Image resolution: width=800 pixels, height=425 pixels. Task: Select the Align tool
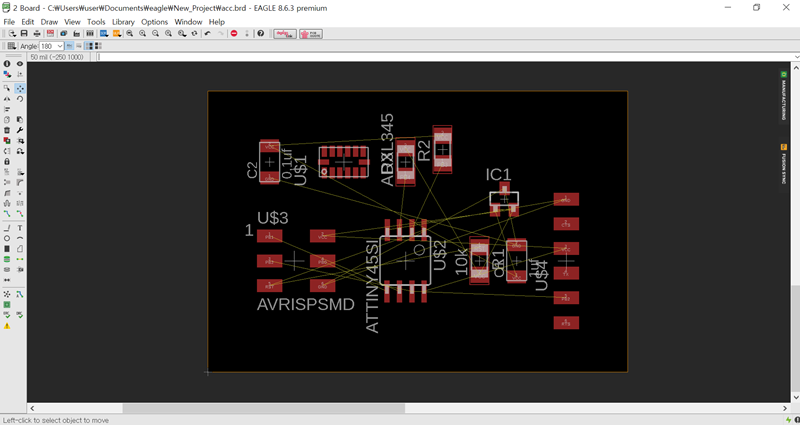coord(7,109)
